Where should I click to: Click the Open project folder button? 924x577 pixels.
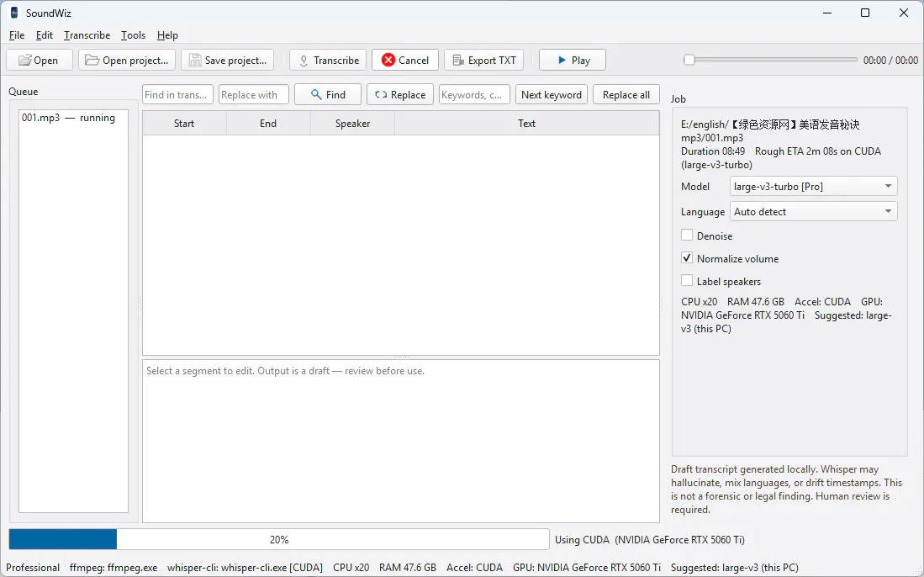tap(127, 60)
